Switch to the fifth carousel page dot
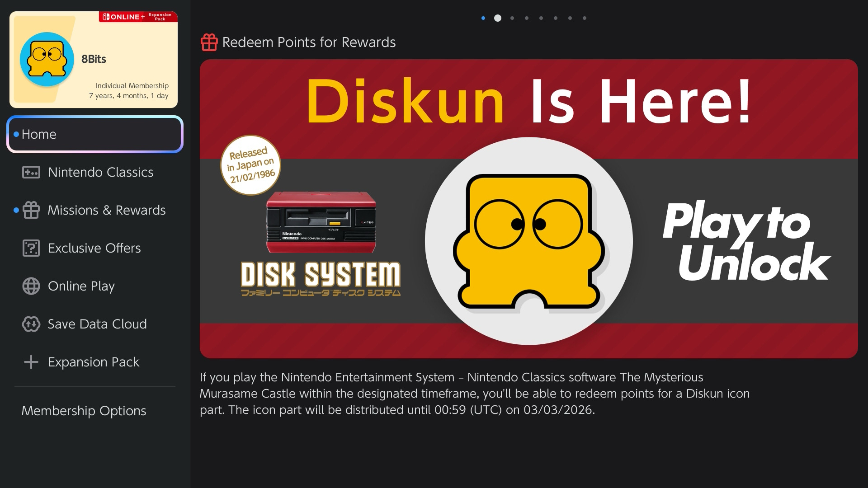This screenshot has height=488, width=868. tap(541, 18)
